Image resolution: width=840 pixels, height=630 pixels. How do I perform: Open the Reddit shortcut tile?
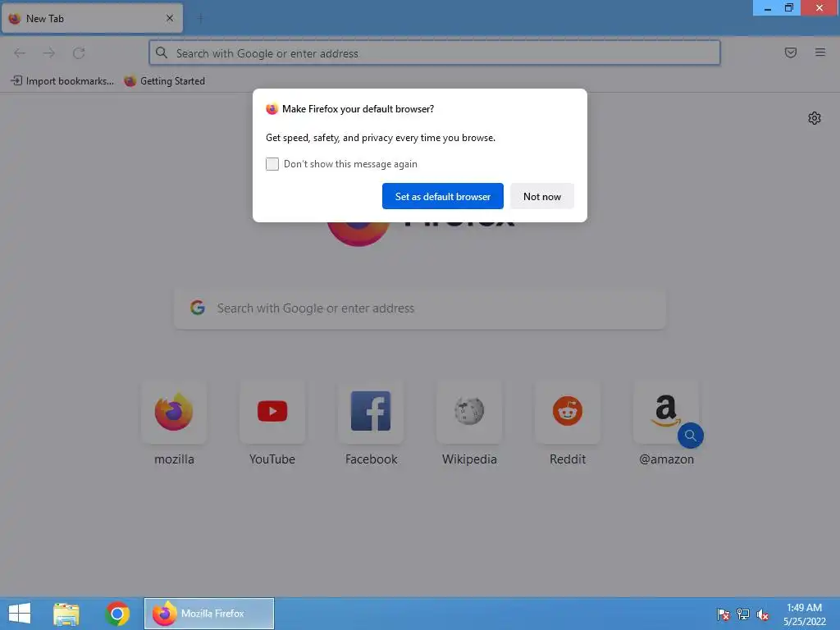(568, 412)
